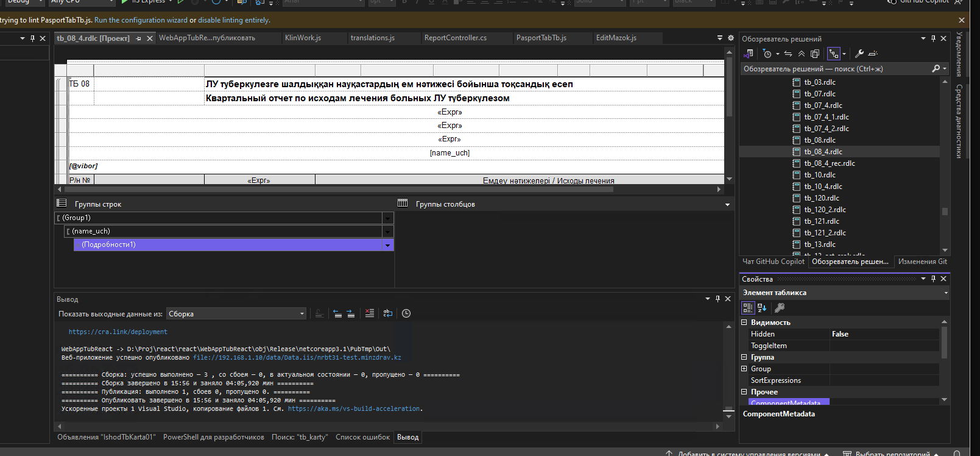The height and width of the screenshot is (456, 980).
Task: Open Элемент табликса object dropdown
Action: [x=946, y=293]
